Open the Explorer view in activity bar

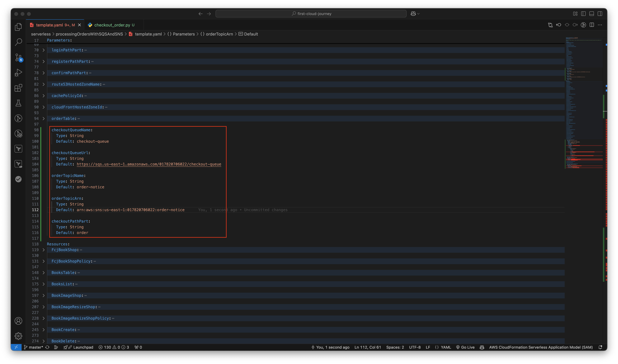click(x=18, y=27)
